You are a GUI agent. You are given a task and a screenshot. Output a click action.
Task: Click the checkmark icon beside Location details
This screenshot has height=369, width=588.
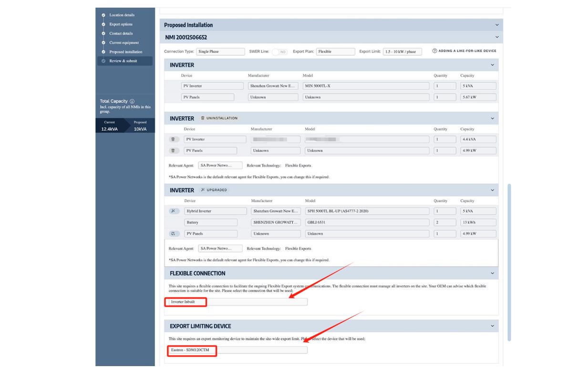click(103, 15)
